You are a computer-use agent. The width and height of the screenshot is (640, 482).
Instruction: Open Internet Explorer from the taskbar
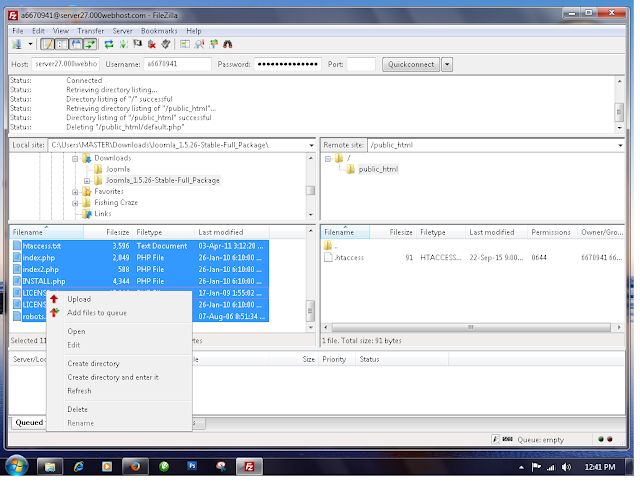tap(78, 467)
